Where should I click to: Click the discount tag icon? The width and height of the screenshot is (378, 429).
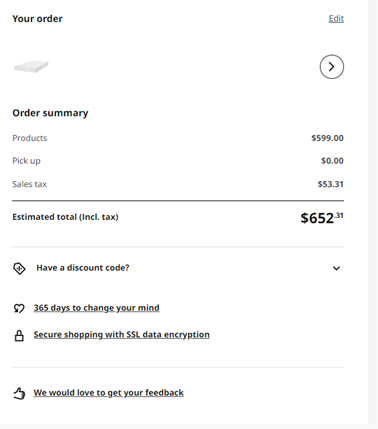click(x=19, y=268)
